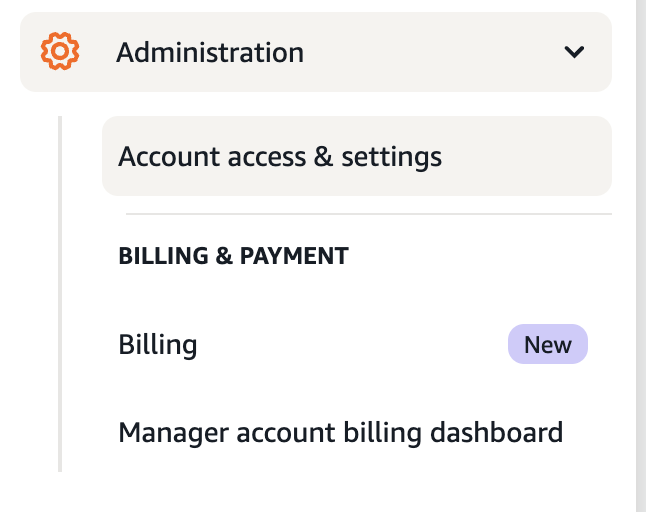Image resolution: width=646 pixels, height=512 pixels.
Task: Click the orange Administration gear icon
Action: coord(60,51)
